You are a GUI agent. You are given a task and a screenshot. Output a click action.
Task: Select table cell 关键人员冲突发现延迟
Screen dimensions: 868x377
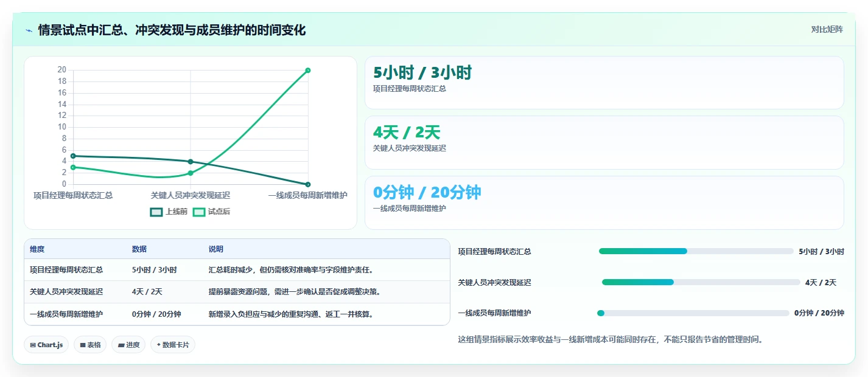[x=66, y=292]
